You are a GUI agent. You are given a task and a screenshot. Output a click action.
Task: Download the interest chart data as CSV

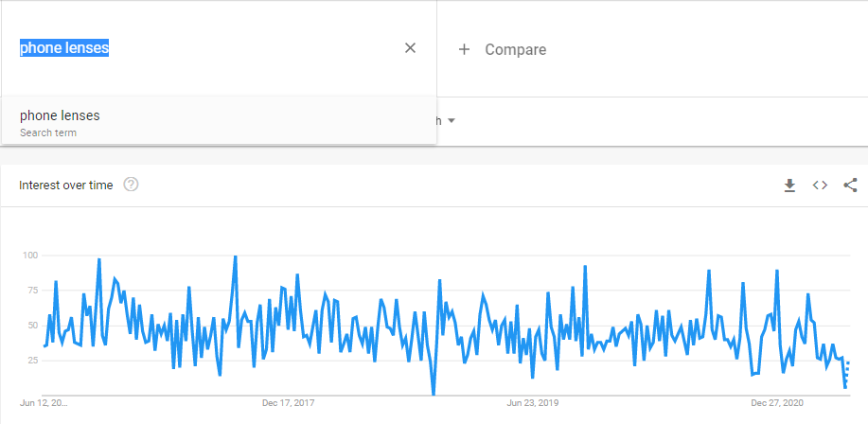(x=789, y=185)
